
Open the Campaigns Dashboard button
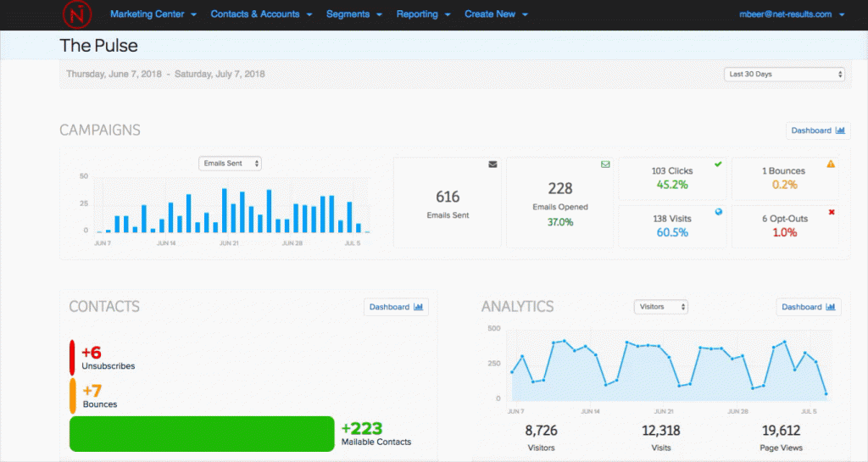[x=818, y=131]
